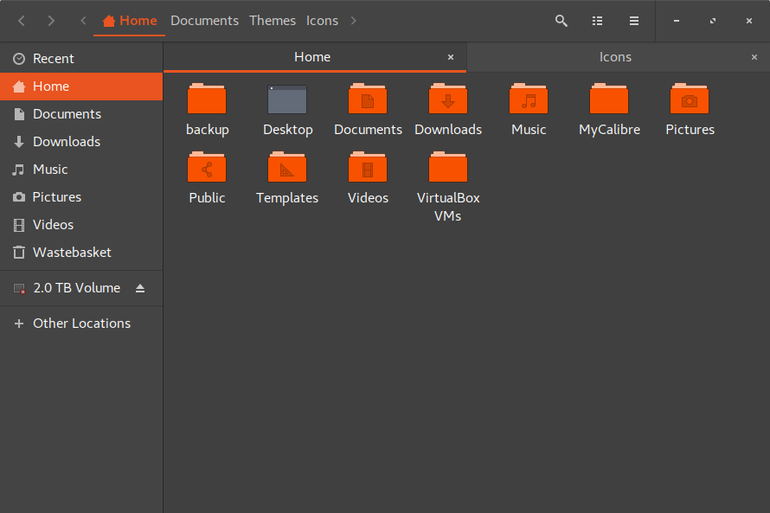The height and width of the screenshot is (513, 770).
Task: Select the backup folder icon
Action: 207,99
